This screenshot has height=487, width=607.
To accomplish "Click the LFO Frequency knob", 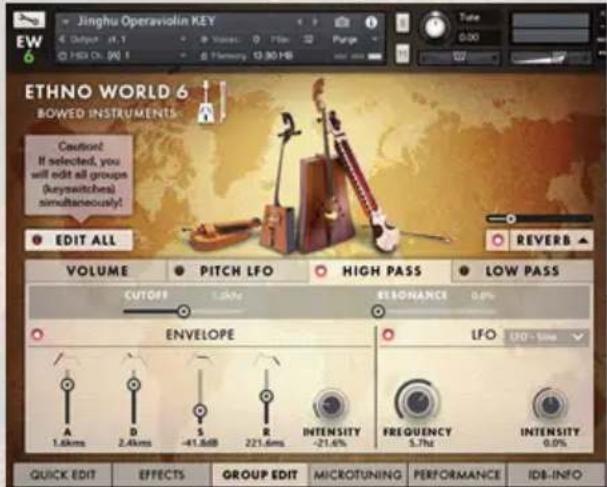I will (x=417, y=402).
